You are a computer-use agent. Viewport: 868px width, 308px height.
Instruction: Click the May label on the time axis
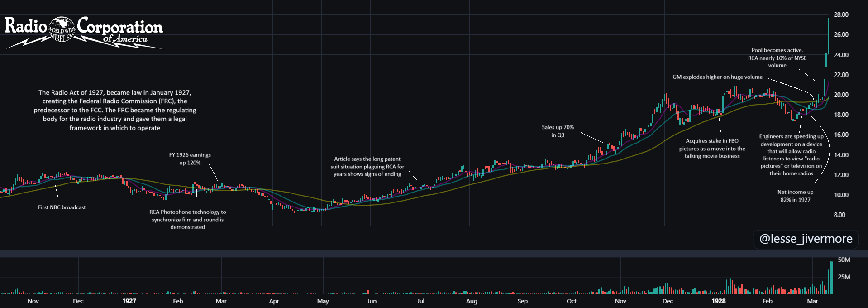click(x=323, y=301)
